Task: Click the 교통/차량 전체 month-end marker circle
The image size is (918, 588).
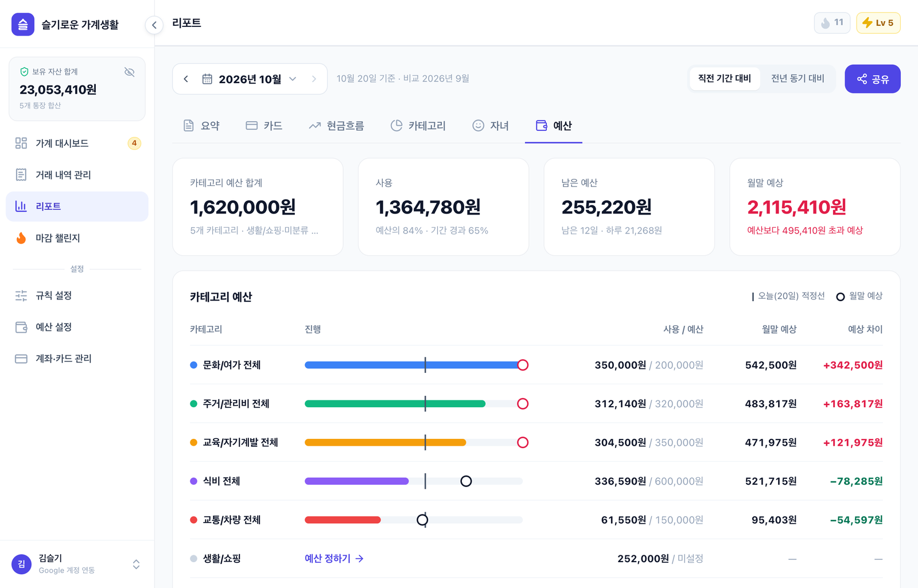Action: (422, 520)
